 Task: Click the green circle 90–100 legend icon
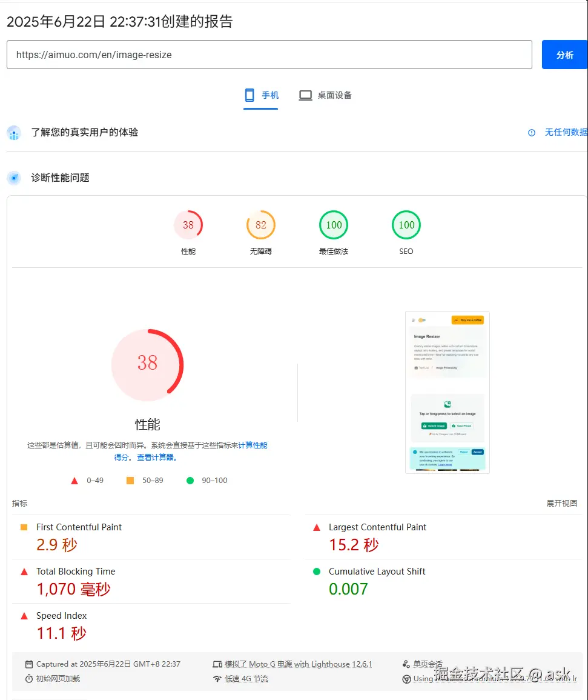click(190, 481)
